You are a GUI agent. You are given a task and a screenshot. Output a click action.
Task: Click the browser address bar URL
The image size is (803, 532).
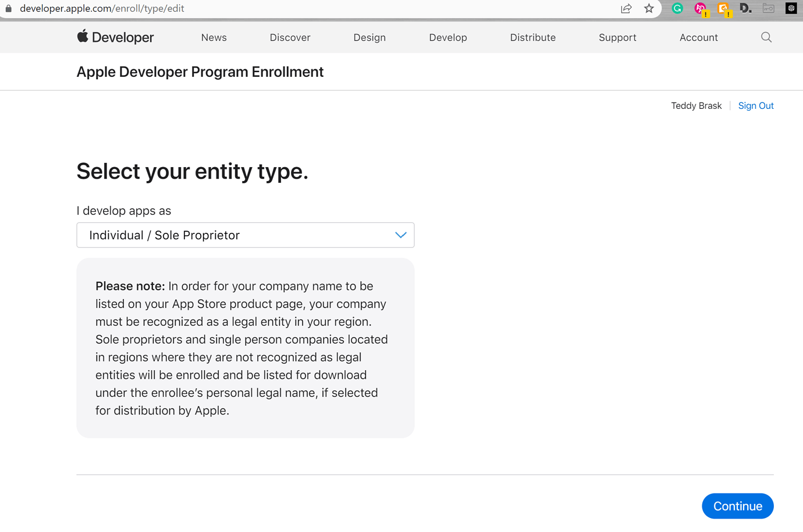(x=102, y=8)
